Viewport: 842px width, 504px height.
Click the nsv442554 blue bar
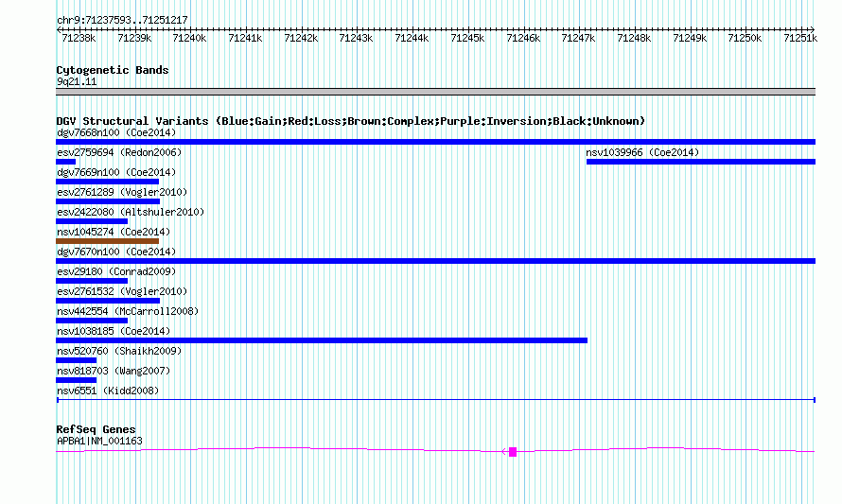tap(92, 321)
